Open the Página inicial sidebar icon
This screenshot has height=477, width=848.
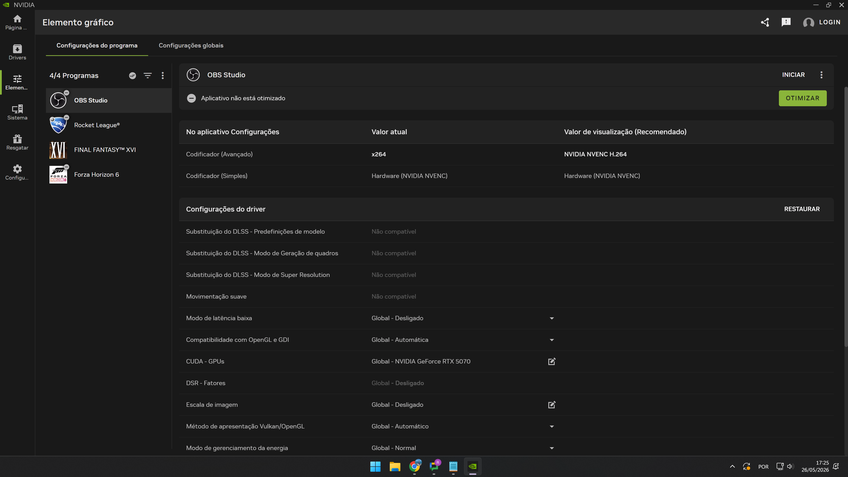[17, 22]
